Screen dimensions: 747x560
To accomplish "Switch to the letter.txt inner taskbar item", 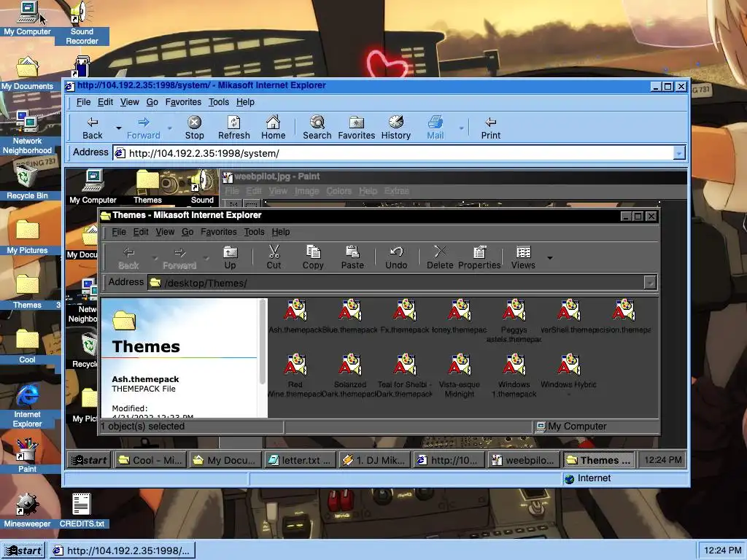I will click(300, 460).
